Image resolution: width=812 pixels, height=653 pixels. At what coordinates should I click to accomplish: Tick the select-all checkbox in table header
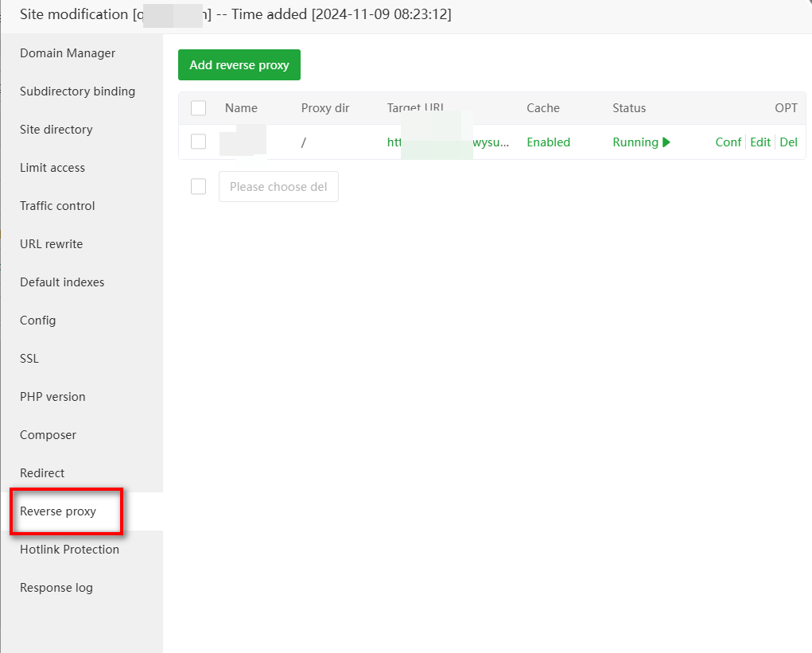199,108
